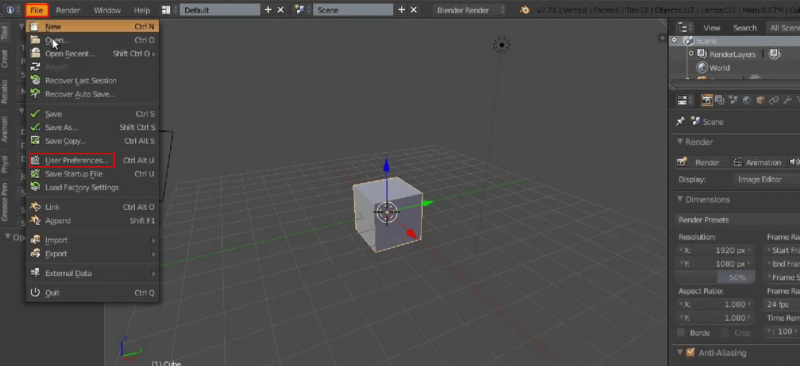This screenshot has width=800, height=366.
Task: Select the Scene properties tab icon
Action: 734,101
